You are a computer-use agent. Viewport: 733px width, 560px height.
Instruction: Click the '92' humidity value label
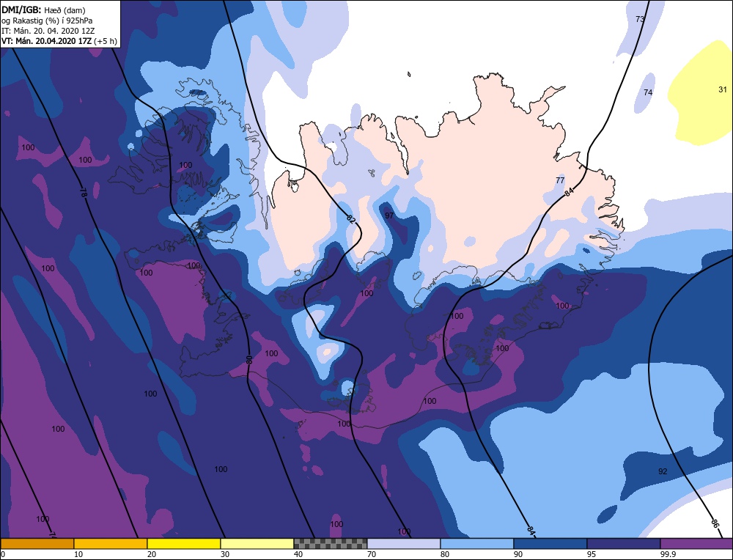coord(663,471)
